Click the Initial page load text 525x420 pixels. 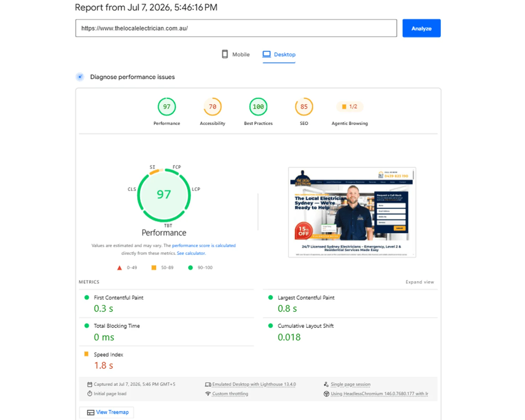110,394
